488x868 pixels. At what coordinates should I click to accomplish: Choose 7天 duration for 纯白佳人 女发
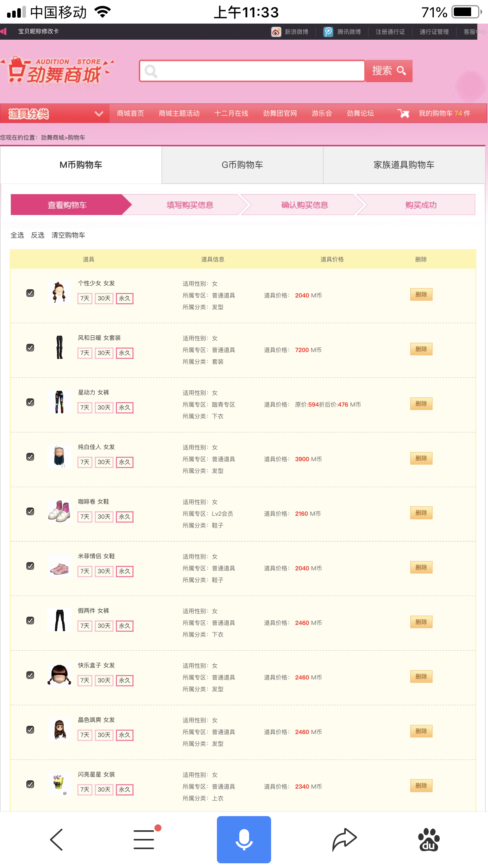[85, 462]
